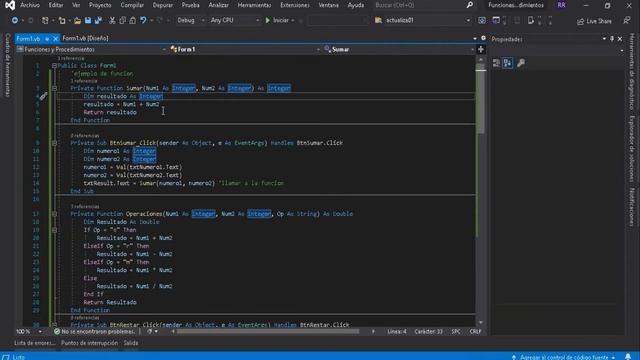Image resolution: width=640 pixels, height=360 pixels.
Task: Click the New Project toolbar icon
Action: (x=45, y=20)
